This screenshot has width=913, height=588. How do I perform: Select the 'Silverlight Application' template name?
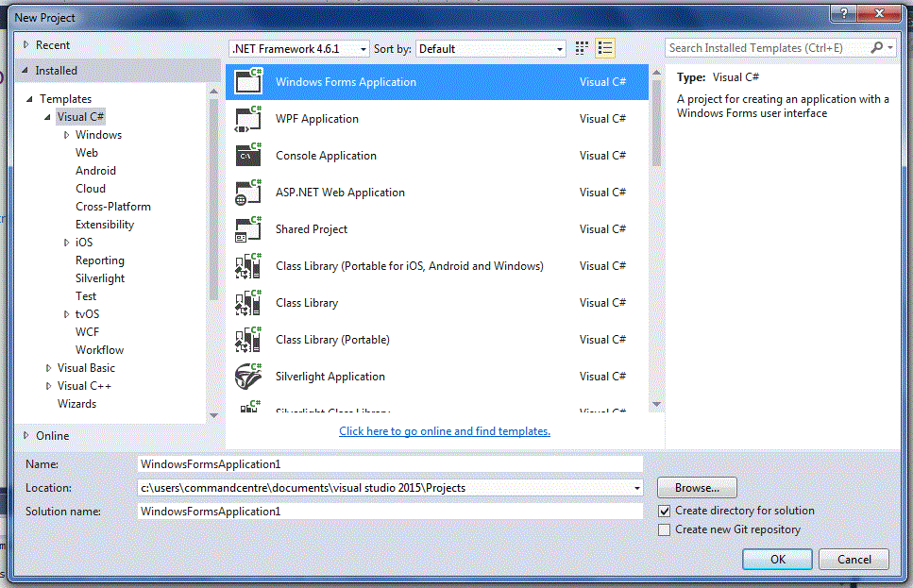click(330, 377)
